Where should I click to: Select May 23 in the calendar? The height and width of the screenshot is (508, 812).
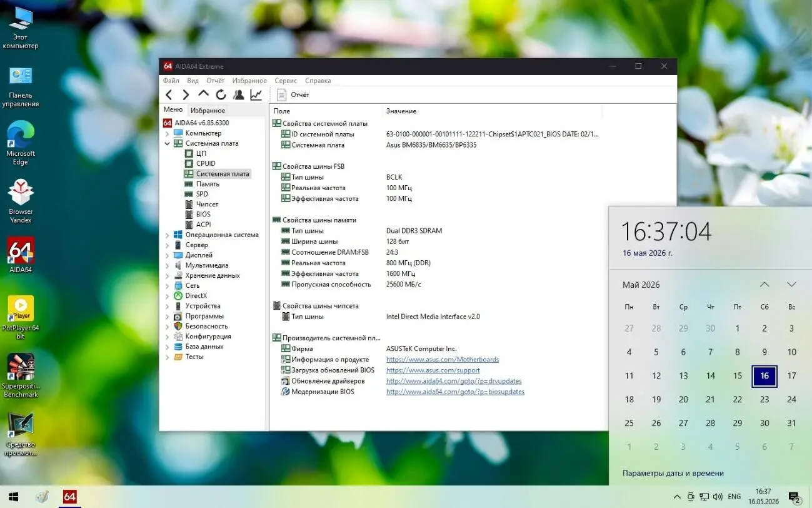pyautogui.click(x=764, y=399)
